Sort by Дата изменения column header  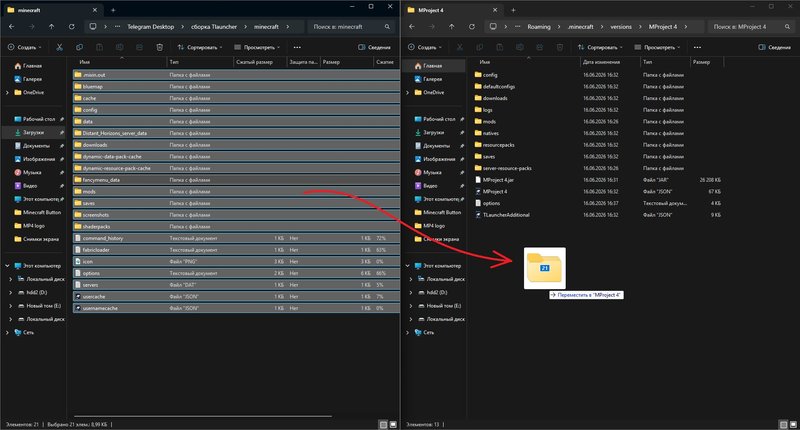tap(602, 62)
